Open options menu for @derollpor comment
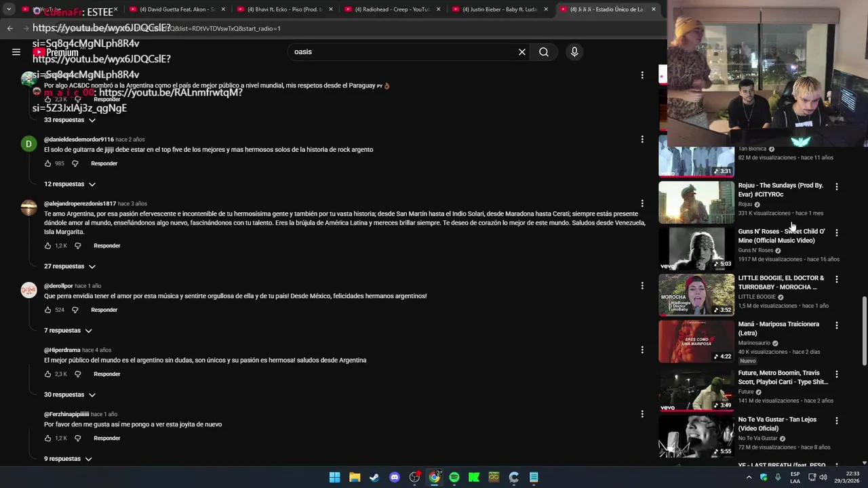The height and width of the screenshot is (488, 868). point(642,286)
